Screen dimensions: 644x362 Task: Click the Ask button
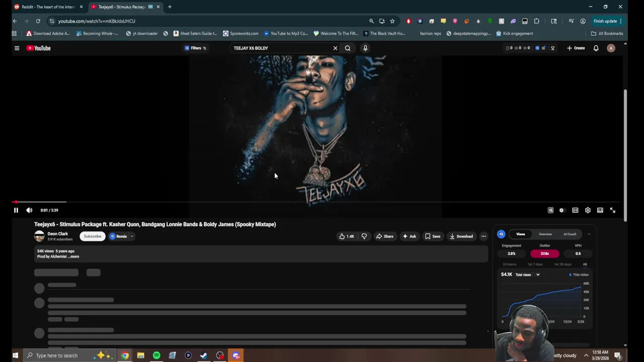coord(409,236)
